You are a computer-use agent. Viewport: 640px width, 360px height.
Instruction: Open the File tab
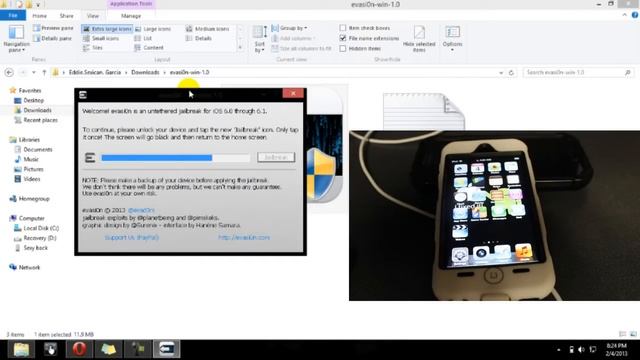click(x=13, y=16)
